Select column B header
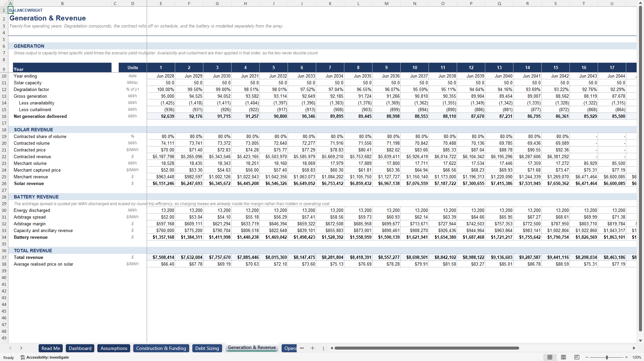Image resolution: width=644 pixels, height=361 pixels. click(x=62, y=3)
